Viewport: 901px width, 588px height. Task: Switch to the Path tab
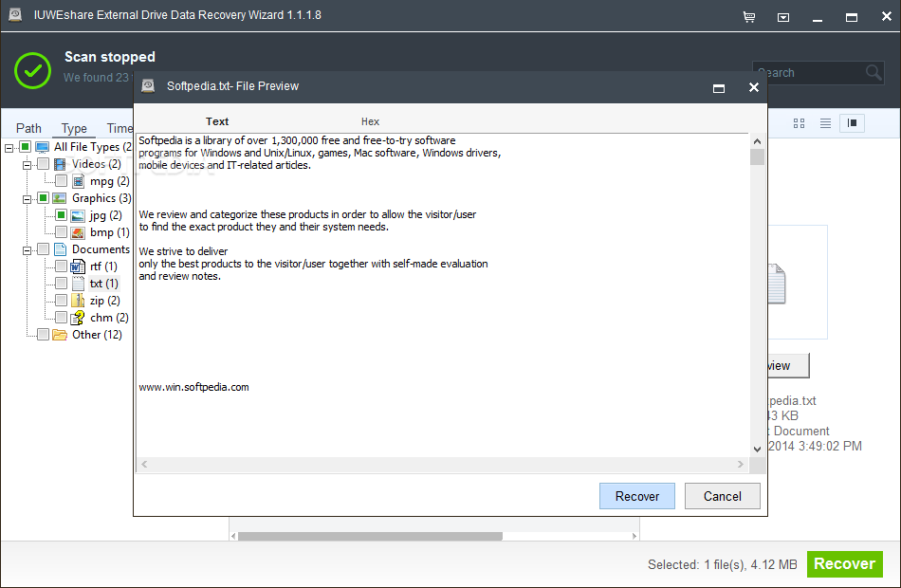pyautogui.click(x=28, y=128)
